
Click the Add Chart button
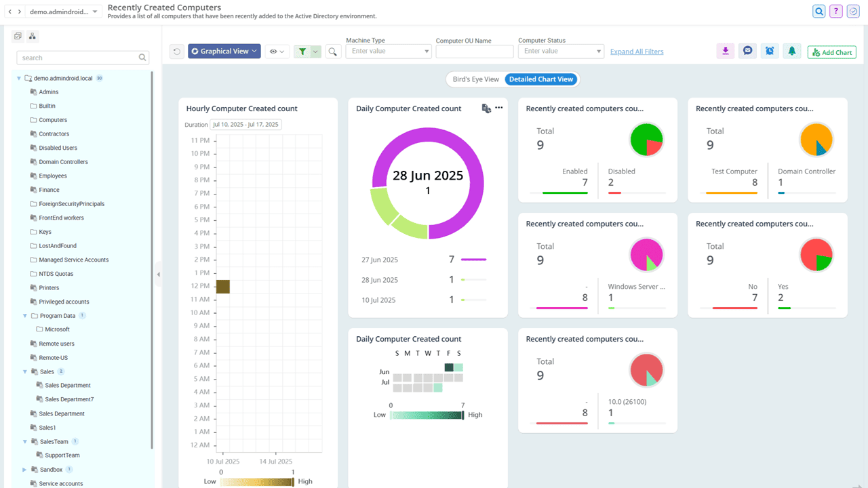point(831,52)
